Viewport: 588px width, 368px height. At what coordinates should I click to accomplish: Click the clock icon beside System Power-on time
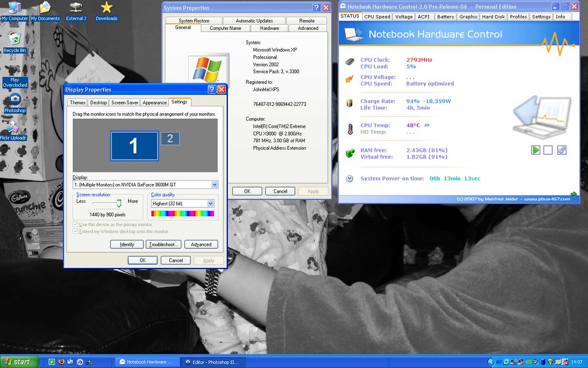coord(350,179)
